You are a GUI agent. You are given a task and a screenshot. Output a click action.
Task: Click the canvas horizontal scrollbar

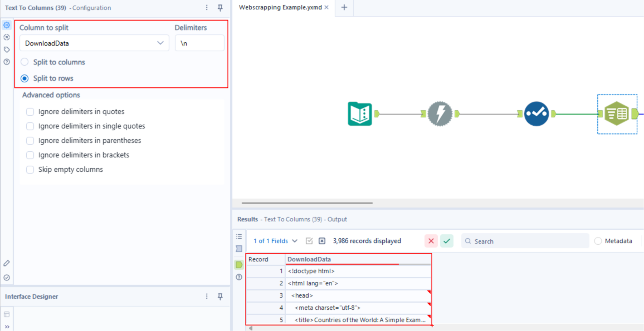(x=307, y=202)
